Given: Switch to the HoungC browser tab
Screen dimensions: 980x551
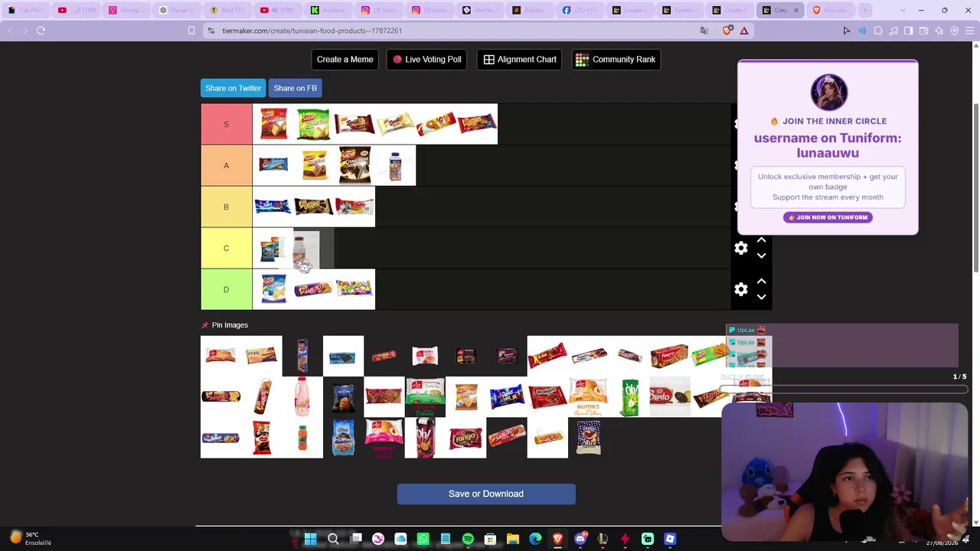Looking at the screenshot, I should (x=126, y=10).
